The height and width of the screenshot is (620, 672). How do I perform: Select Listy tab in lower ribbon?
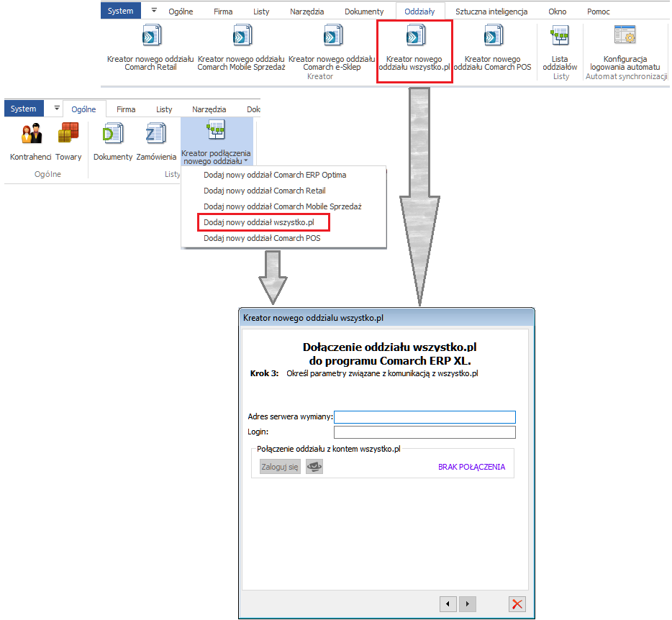click(x=164, y=109)
